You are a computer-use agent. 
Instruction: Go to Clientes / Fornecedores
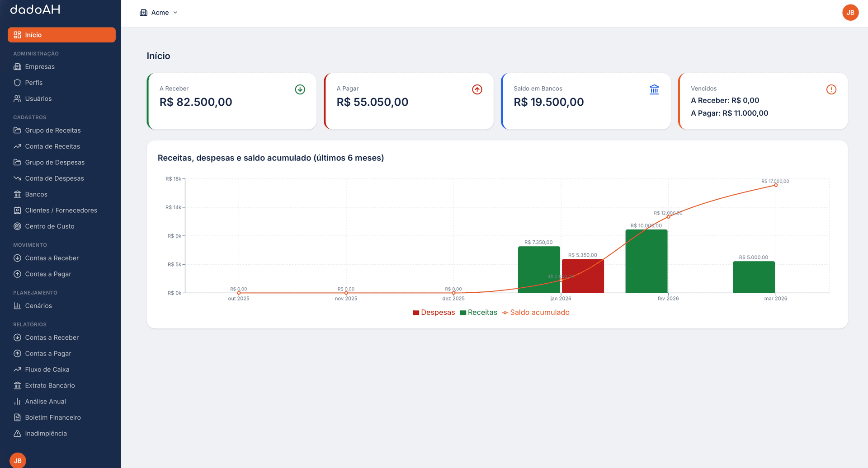(61, 211)
